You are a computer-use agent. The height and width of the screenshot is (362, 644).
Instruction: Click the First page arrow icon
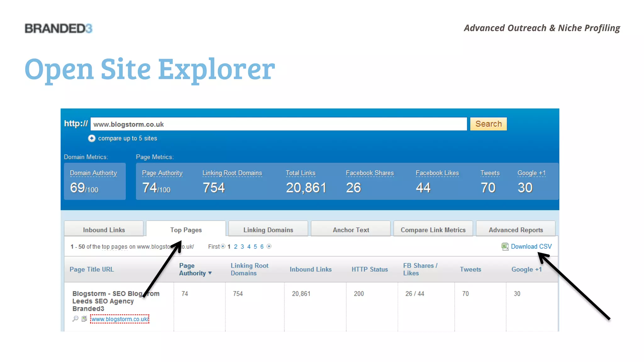point(223,246)
